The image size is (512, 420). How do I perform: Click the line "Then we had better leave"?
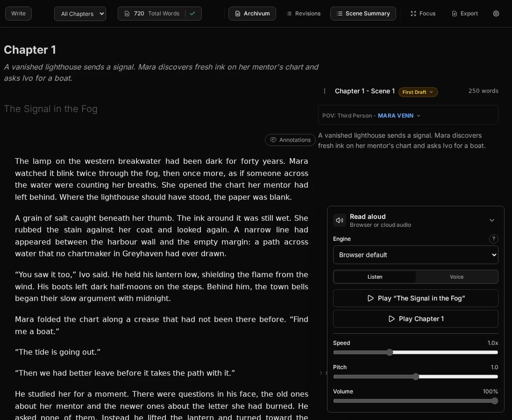[x=125, y=373]
